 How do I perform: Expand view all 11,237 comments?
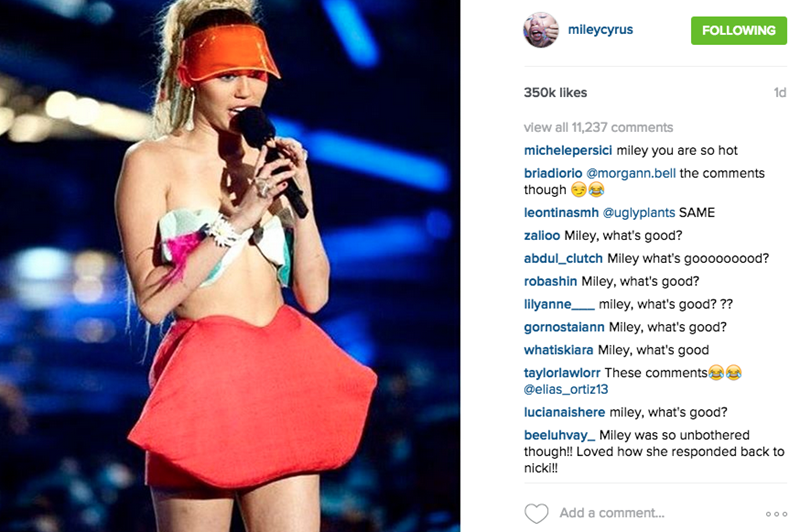(x=598, y=127)
